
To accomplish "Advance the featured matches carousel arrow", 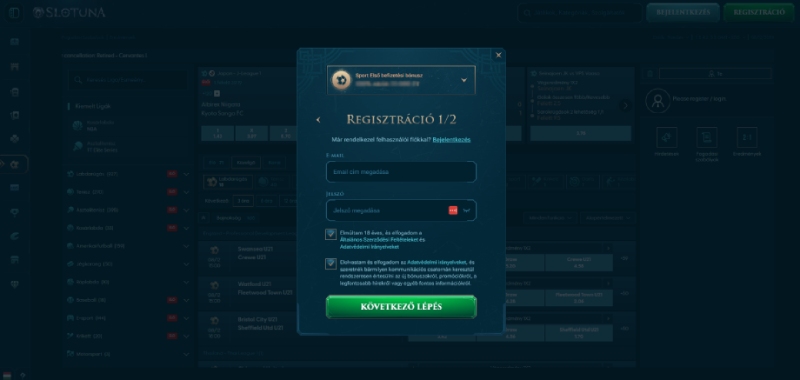I will [626, 105].
